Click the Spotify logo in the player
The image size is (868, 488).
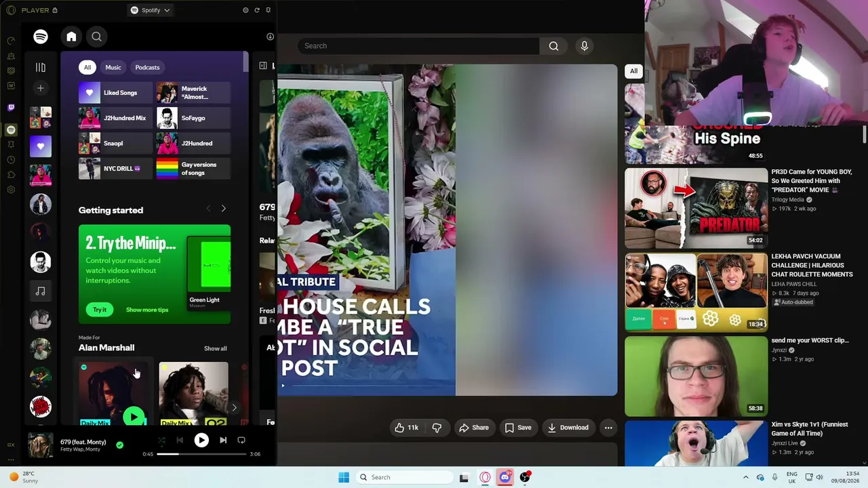(x=41, y=37)
